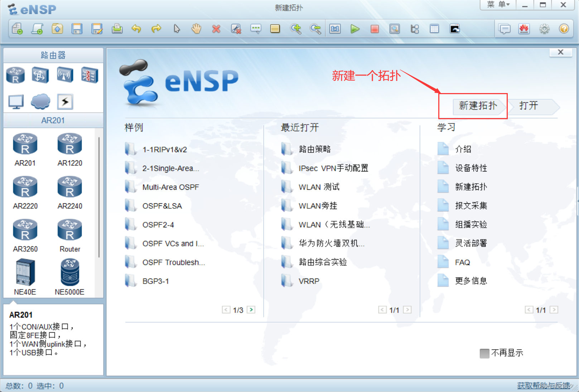Toggle the 不再显示 checkbox
579x392 pixels.
click(x=484, y=353)
